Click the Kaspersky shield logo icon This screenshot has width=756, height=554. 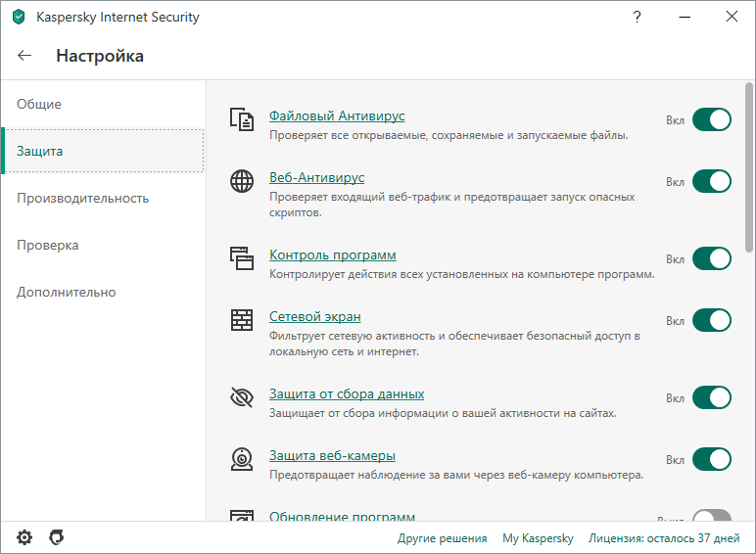pos(19,17)
